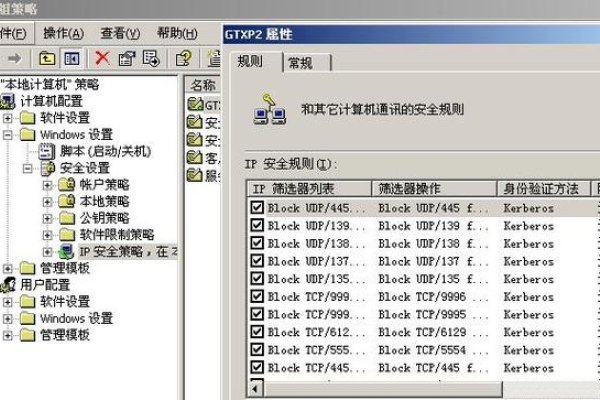The image size is (600, 400).
Task: Switch to the 常规 tab
Action: coord(306,63)
